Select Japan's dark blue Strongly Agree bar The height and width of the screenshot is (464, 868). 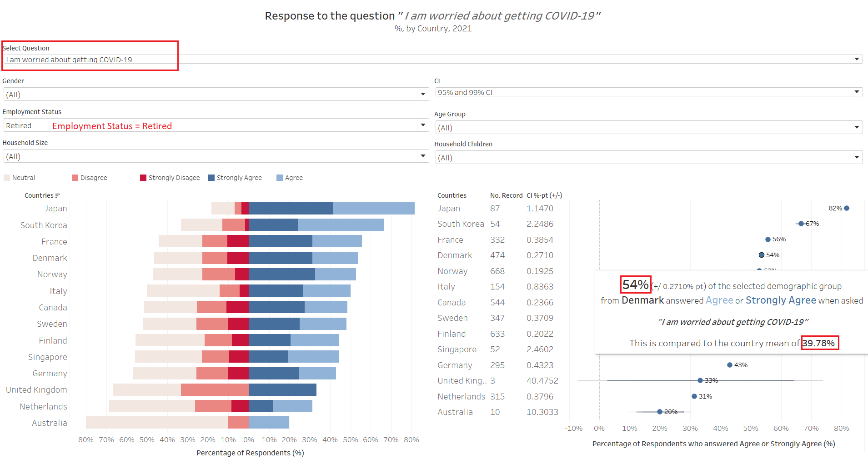(x=291, y=208)
